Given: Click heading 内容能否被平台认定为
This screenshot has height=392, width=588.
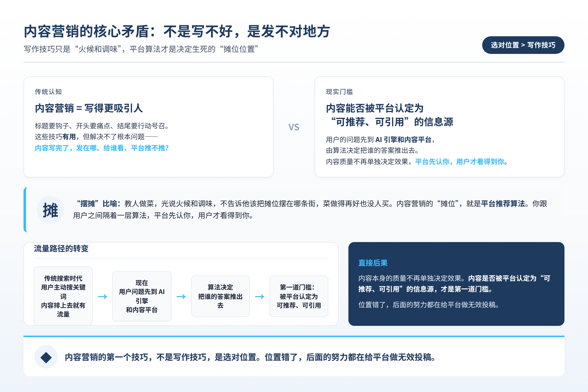Looking at the screenshot, I should pos(375,108).
